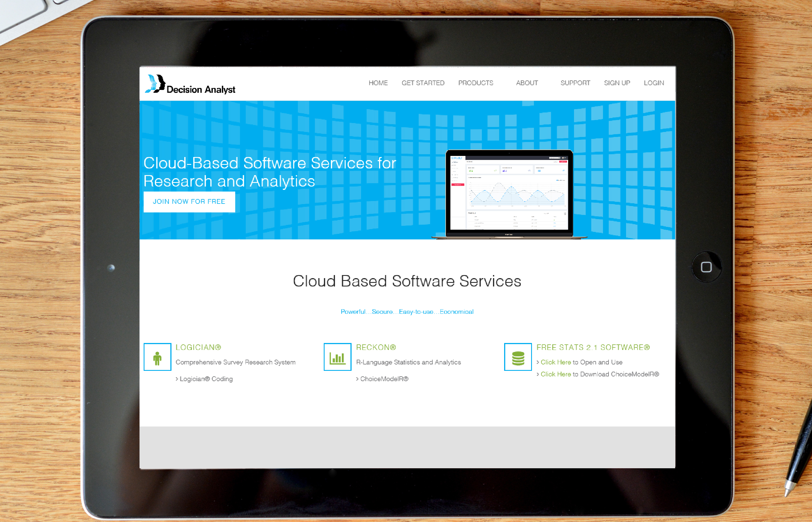The image size is (812, 522).
Task: Open the LOGIN page link
Action: [x=654, y=83]
